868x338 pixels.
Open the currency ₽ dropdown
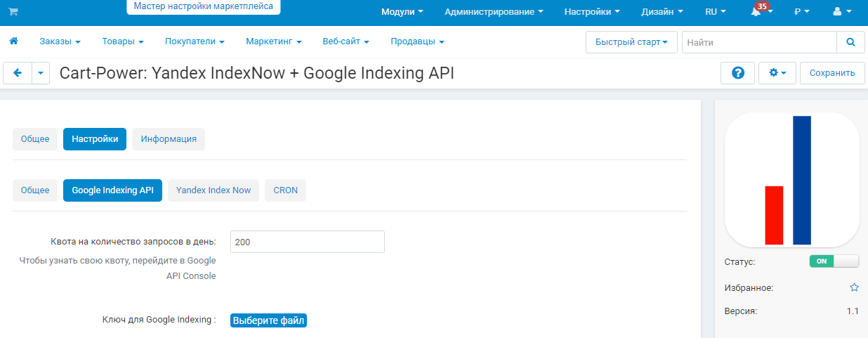point(802,12)
